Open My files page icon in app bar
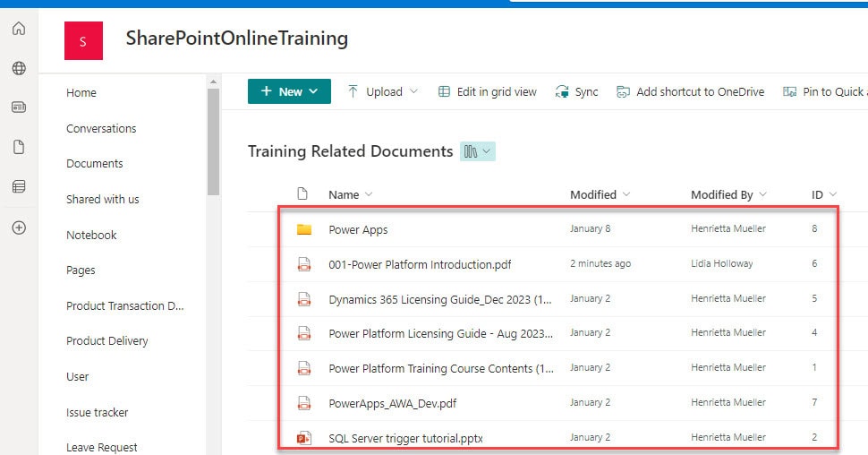The height and width of the screenshot is (455, 868). (x=19, y=147)
